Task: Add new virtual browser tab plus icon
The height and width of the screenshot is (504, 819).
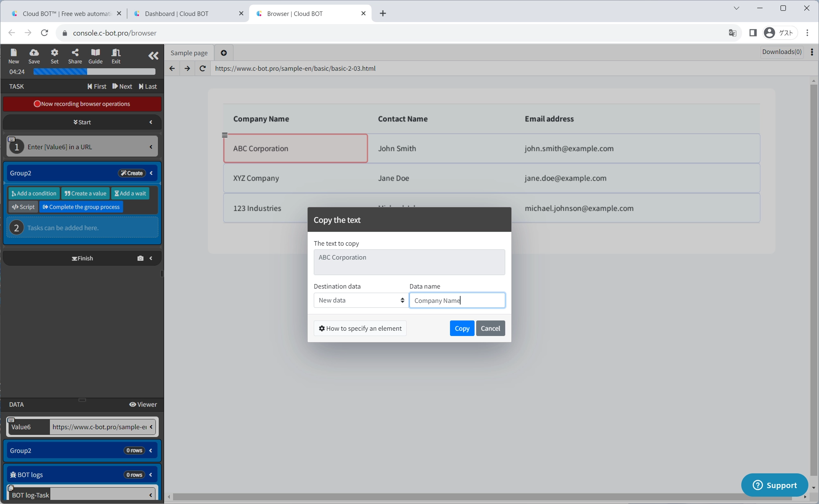Action: pyautogui.click(x=224, y=53)
